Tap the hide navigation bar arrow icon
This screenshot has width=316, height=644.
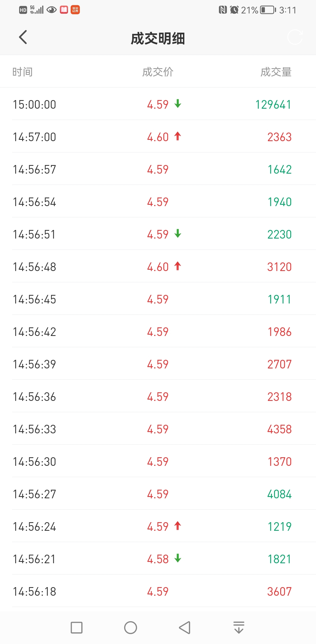click(x=239, y=627)
